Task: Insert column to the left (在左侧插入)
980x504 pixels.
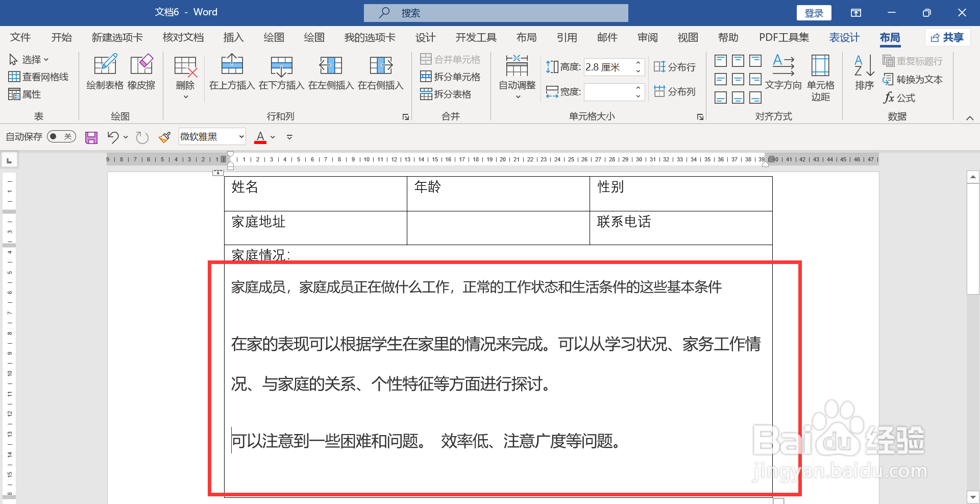Action: coord(331,72)
